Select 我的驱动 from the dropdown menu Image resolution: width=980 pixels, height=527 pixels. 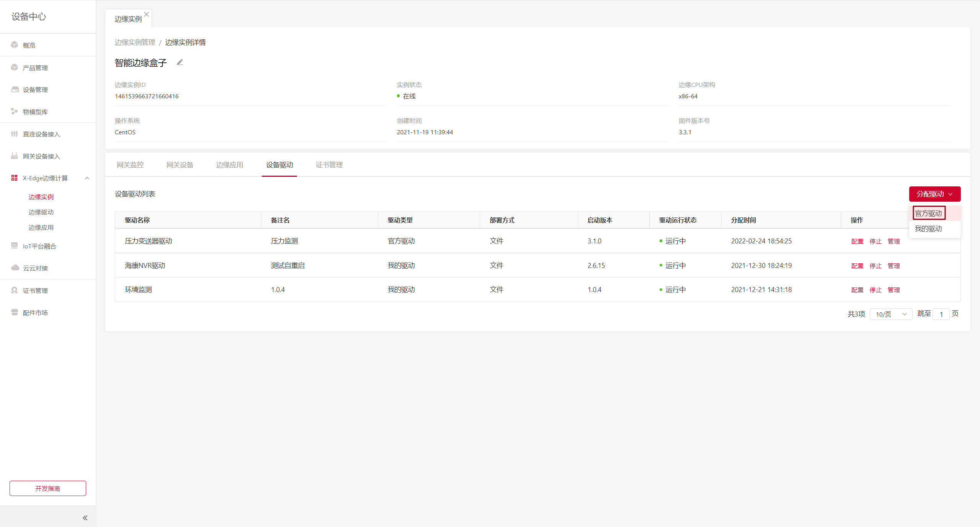tap(928, 229)
